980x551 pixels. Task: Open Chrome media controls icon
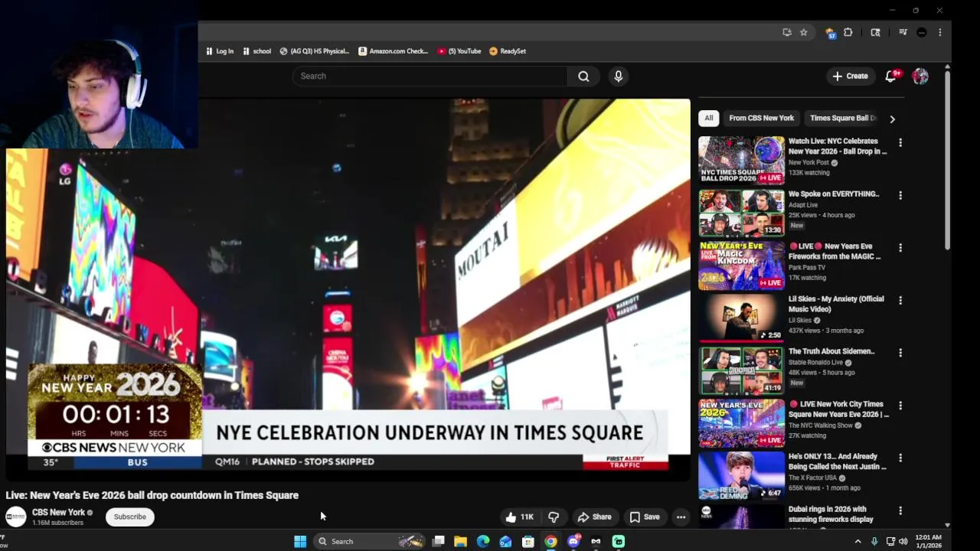[903, 32]
